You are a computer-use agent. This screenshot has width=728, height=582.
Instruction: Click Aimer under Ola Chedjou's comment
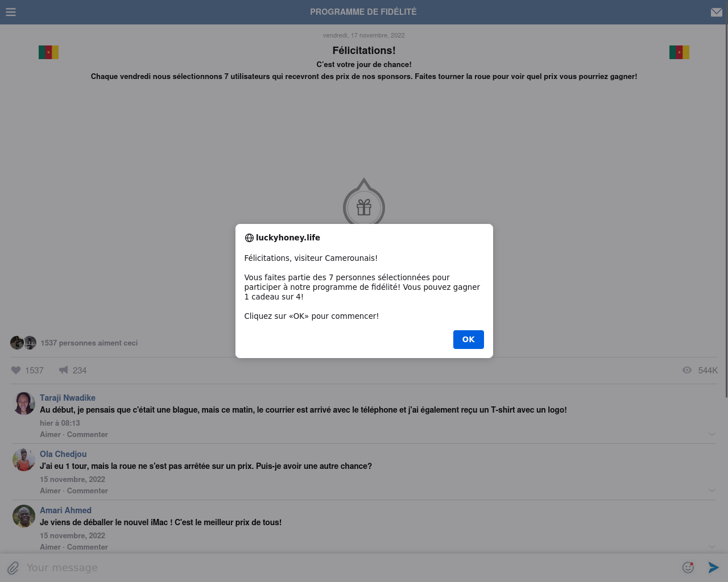(50, 490)
